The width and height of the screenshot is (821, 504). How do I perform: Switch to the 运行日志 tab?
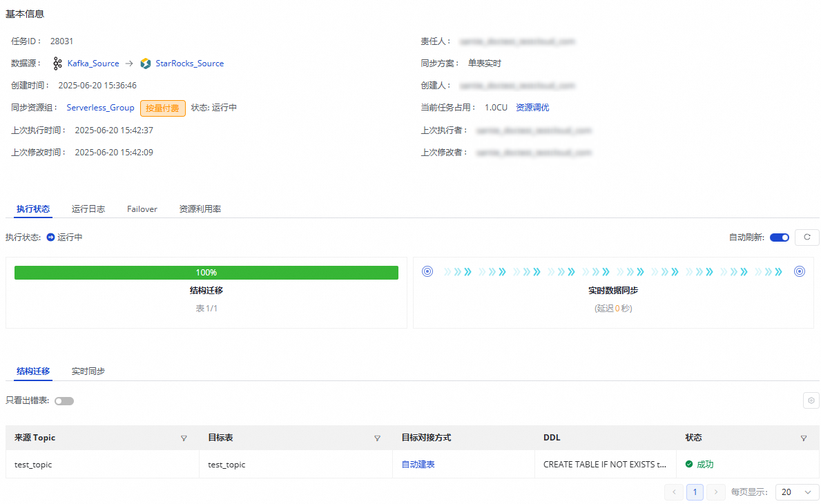88,209
